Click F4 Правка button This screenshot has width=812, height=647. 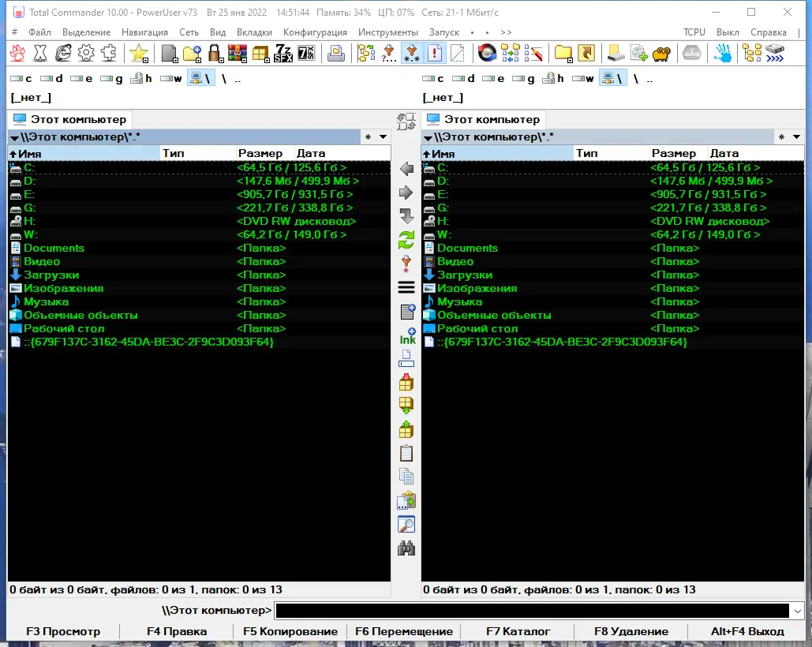(177, 631)
